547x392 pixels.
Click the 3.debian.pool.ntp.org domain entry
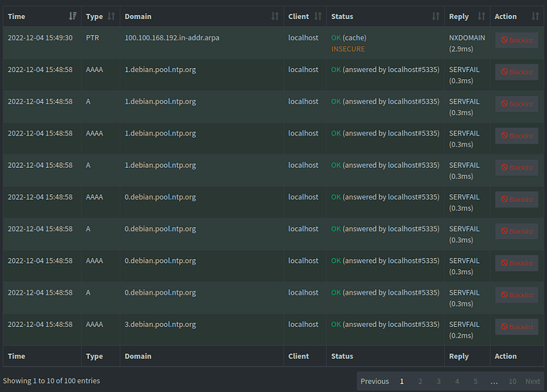point(160,324)
